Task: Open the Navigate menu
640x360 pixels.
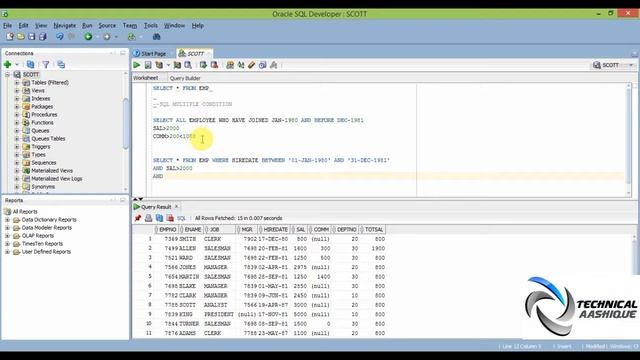Action: (64, 25)
